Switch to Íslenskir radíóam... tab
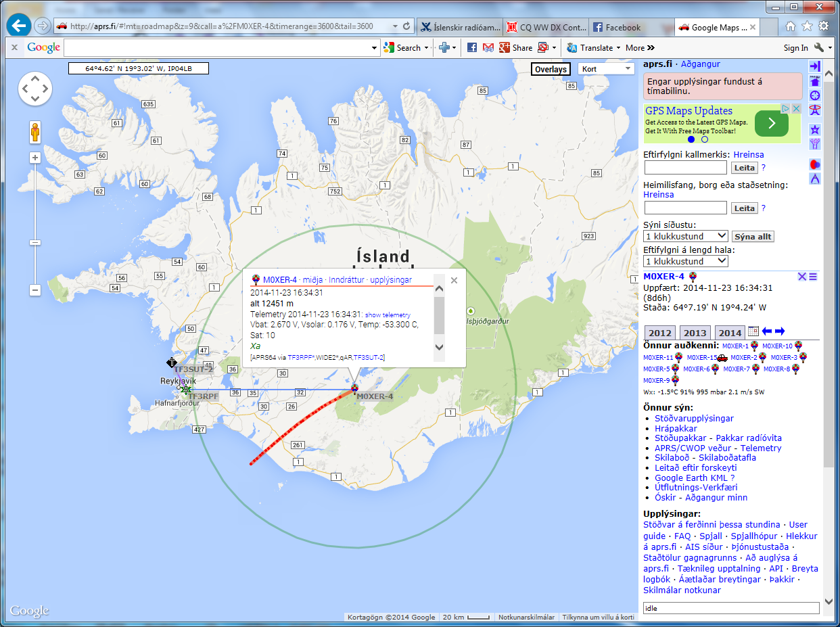The height and width of the screenshot is (627, 840). [x=461, y=27]
